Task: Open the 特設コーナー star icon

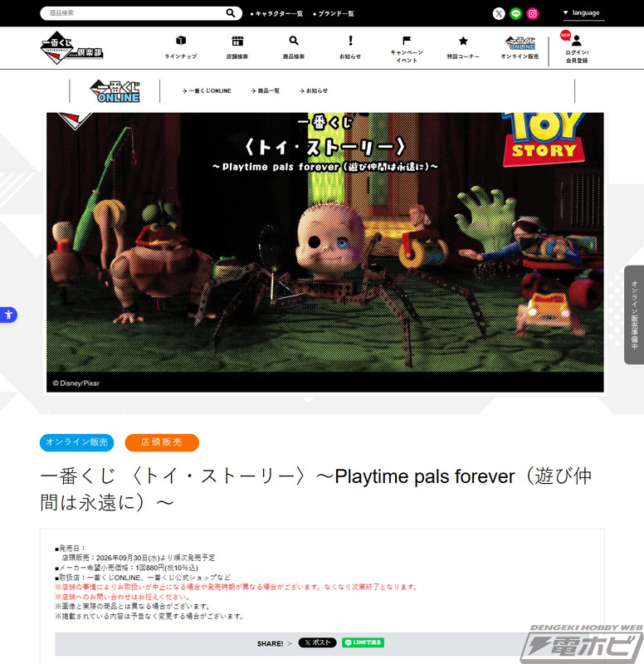Action: tap(463, 41)
